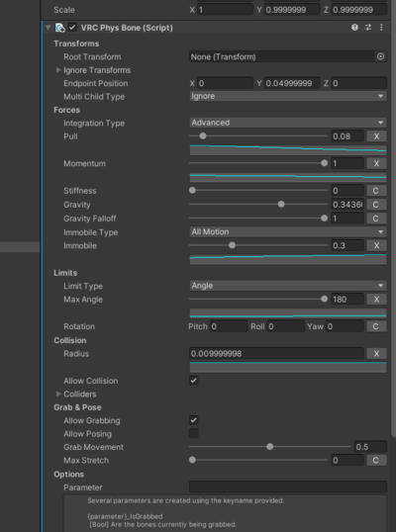Image resolution: width=396 pixels, height=532 pixels.
Task: Click the Gravity value field
Action: [x=347, y=205]
